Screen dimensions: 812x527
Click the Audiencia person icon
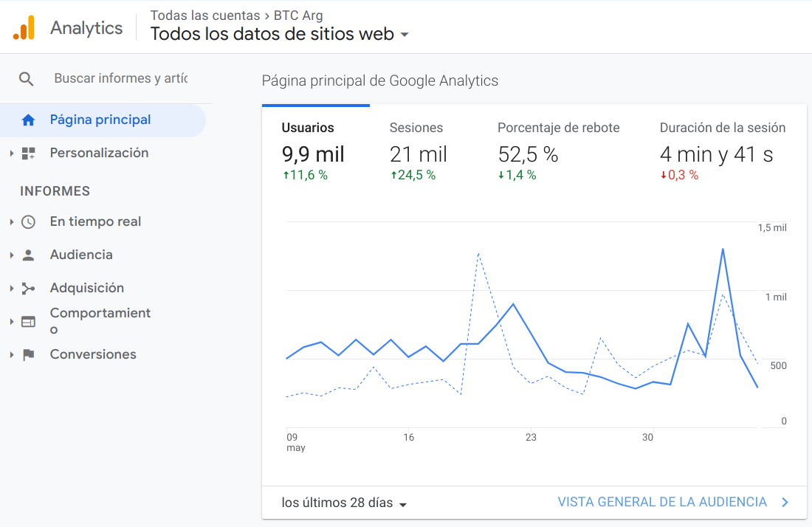coord(28,255)
